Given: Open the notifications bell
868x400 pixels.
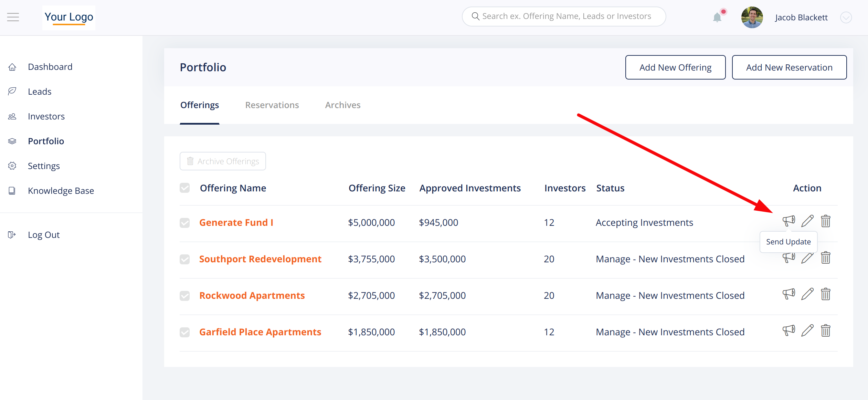Looking at the screenshot, I should pos(717,17).
